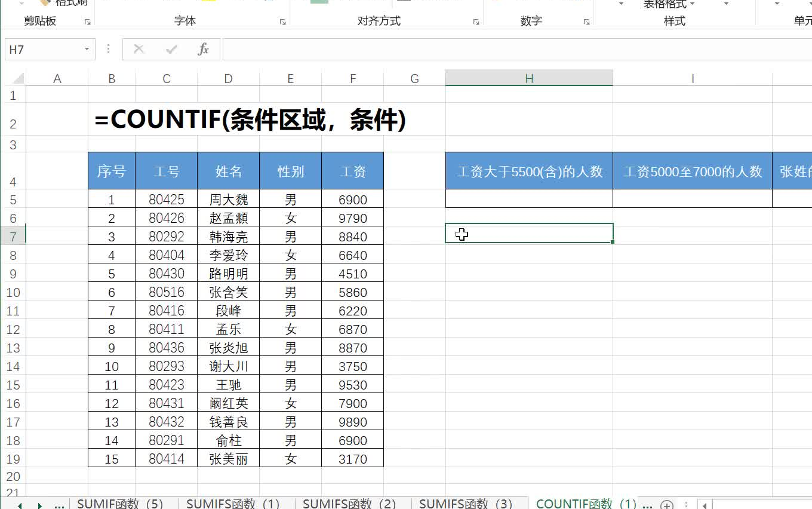The image size is (812, 509).
Task: Select column G header
Action: pyautogui.click(x=414, y=78)
